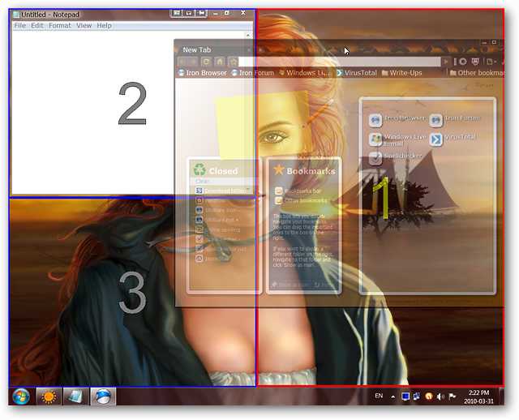Open the Windows Live bookmark in bookmarks bar
This screenshot has height=420, width=519.
[305, 73]
